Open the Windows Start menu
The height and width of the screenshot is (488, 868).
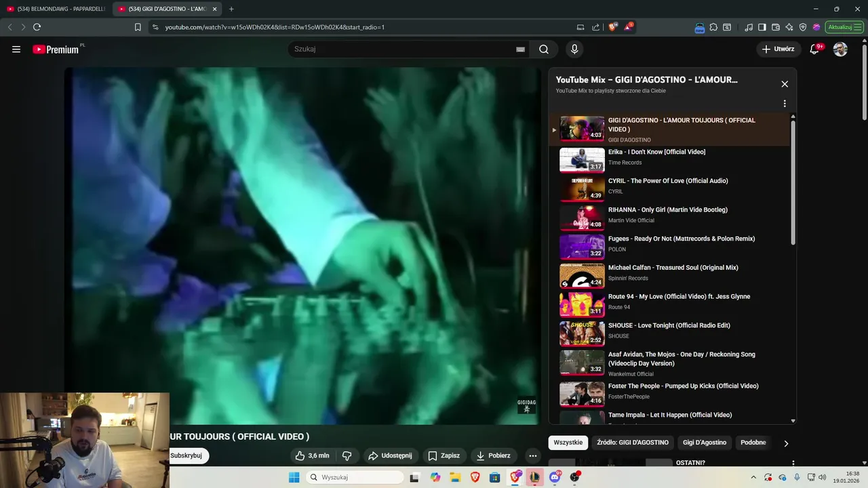294,477
